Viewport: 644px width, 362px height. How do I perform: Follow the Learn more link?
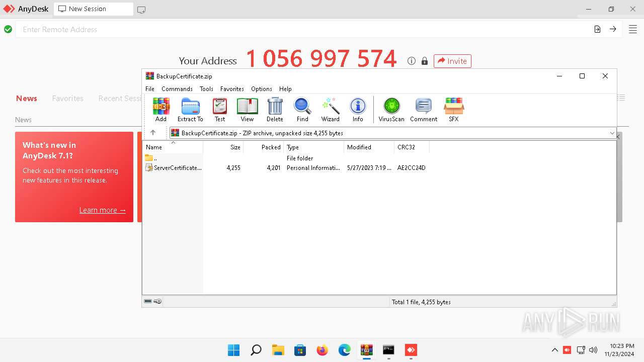tap(103, 210)
